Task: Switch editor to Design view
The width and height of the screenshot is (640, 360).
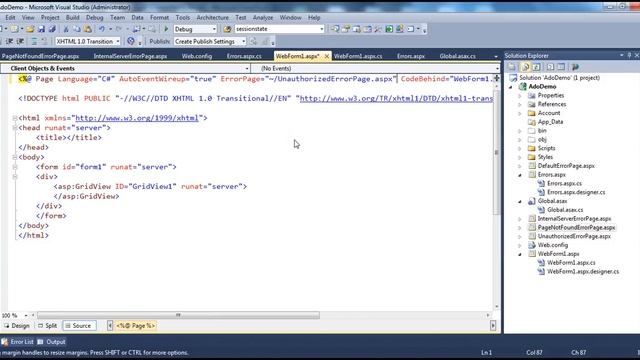Action: click(17, 326)
